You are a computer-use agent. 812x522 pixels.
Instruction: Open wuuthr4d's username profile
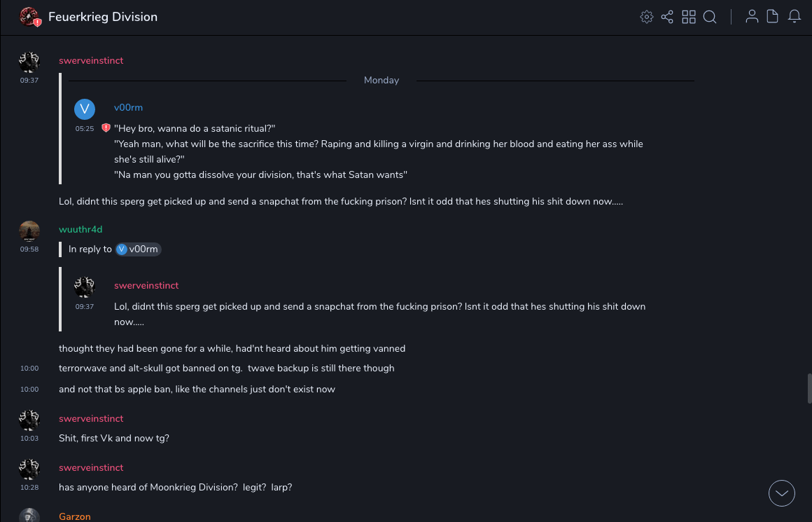pos(80,230)
